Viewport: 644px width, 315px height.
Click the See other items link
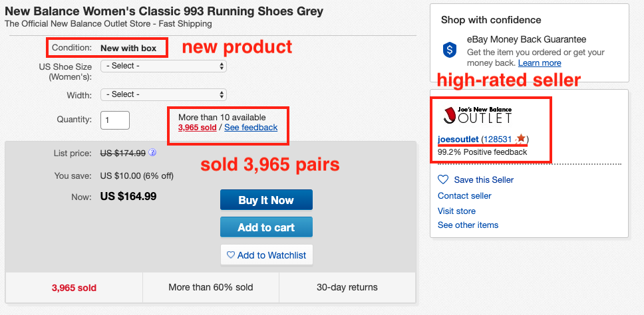(468, 225)
